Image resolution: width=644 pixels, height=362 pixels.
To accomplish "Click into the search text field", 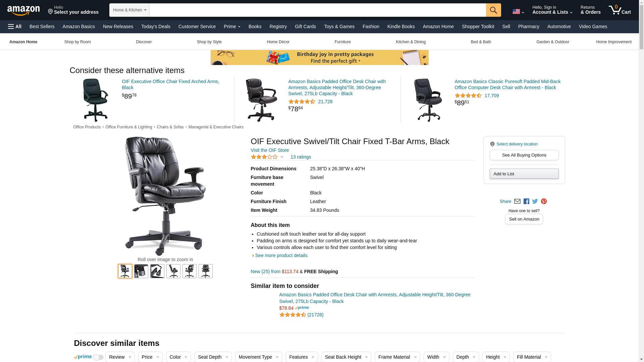I will click(318, 10).
